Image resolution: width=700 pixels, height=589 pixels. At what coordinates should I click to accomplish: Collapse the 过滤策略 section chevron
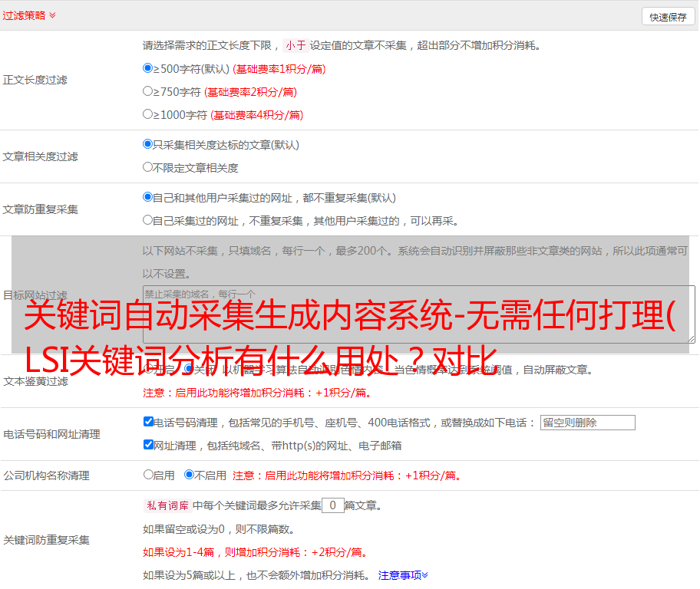point(52,15)
